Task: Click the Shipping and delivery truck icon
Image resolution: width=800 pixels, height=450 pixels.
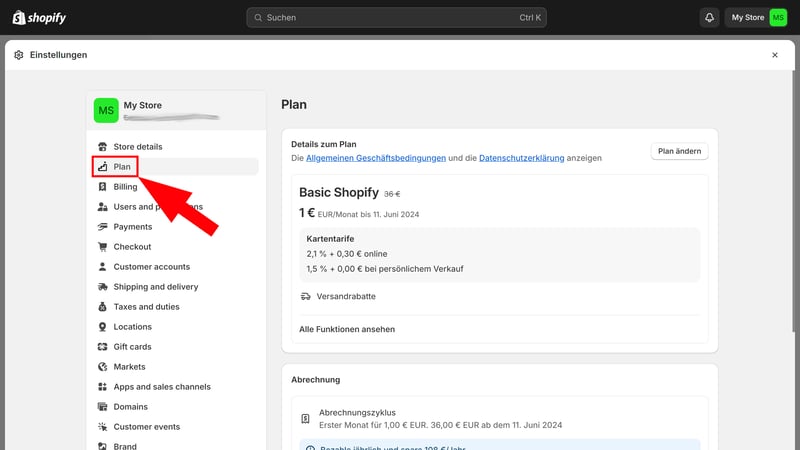Action: click(103, 287)
